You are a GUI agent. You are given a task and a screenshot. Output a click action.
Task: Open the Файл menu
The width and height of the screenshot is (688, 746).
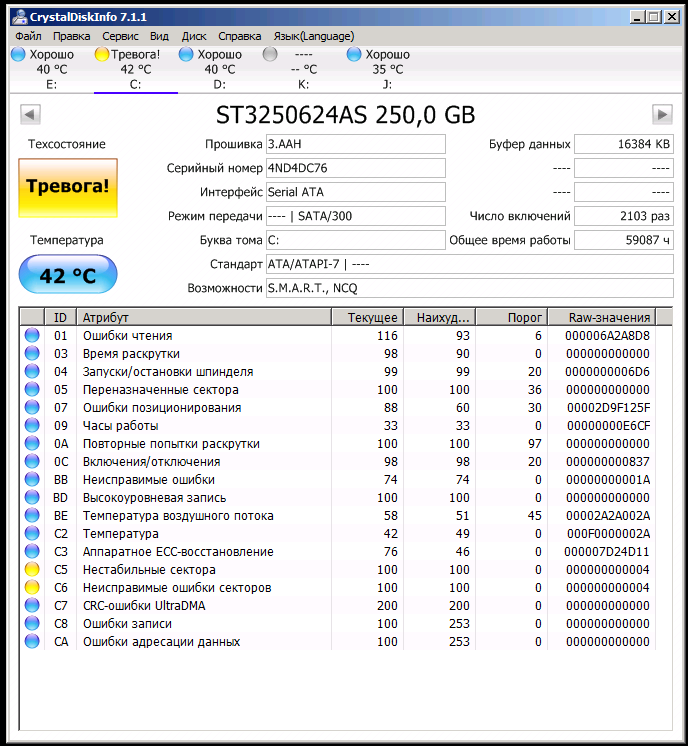[28, 36]
